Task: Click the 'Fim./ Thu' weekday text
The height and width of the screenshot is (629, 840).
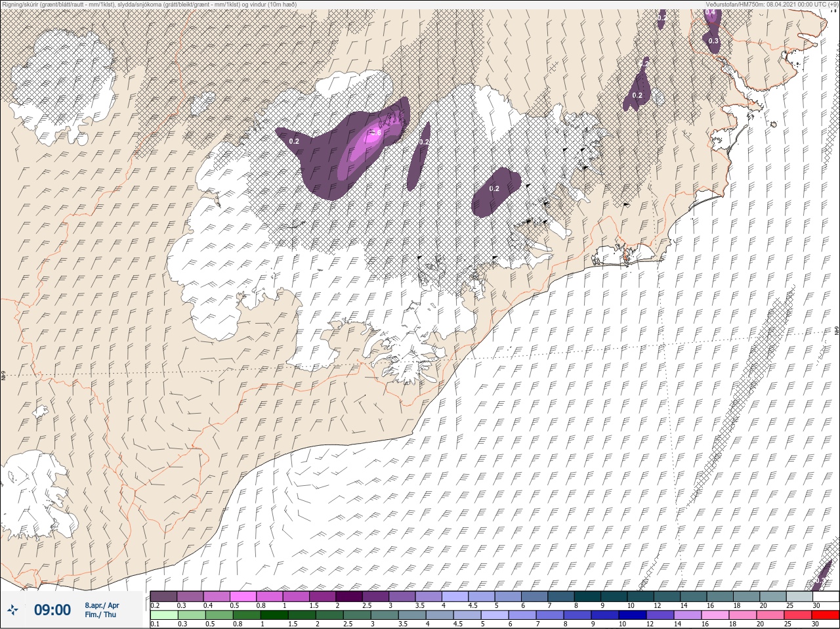Action: (x=100, y=615)
